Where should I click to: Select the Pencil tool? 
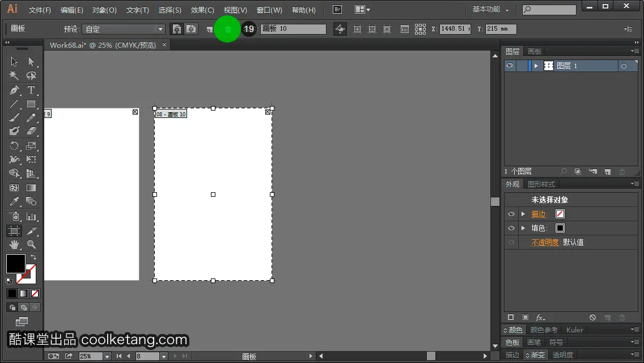tap(31, 118)
